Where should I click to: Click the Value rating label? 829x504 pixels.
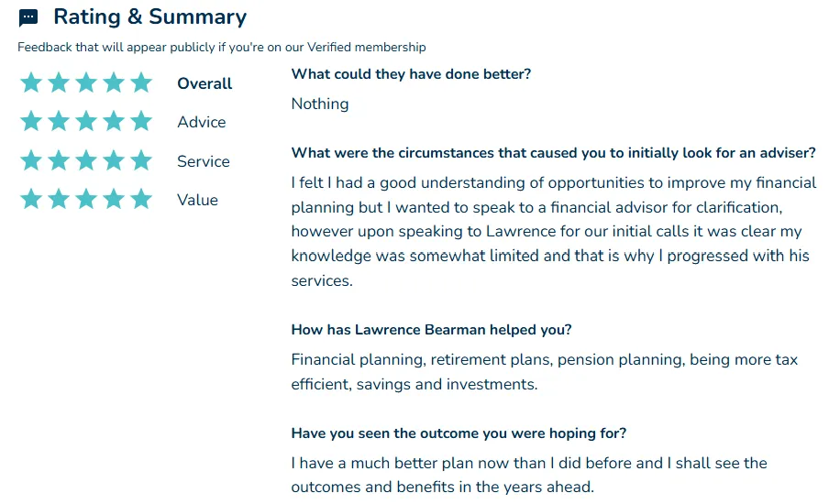(198, 200)
